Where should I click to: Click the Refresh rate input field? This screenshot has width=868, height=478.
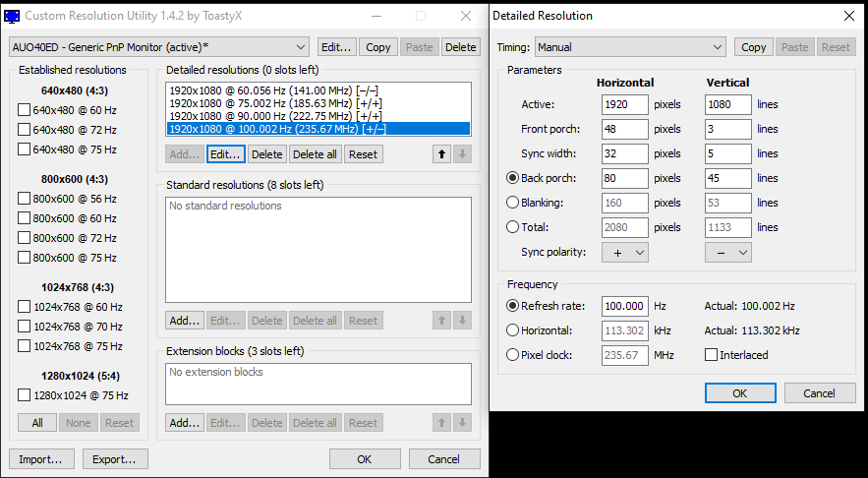pyautogui.click(x=624, y=306)
